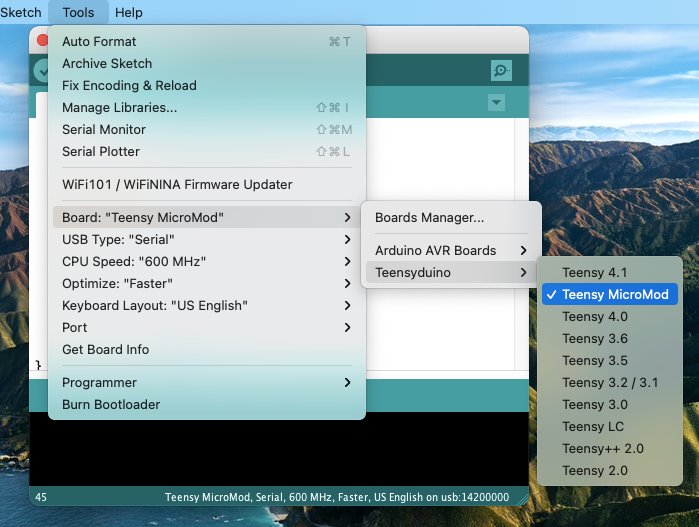Expand USB Type: "Serial" submenu
Viewport: 699px width, 527px height.
207,239
